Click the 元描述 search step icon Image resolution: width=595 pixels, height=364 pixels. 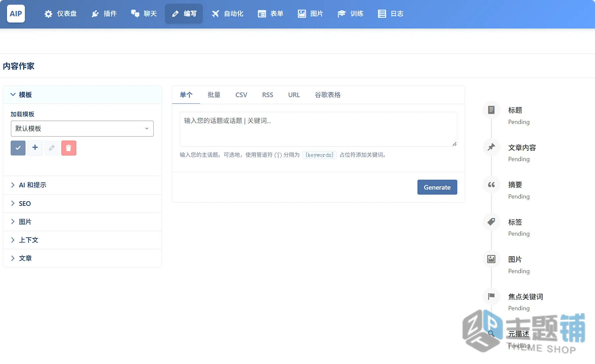point(491,334)
